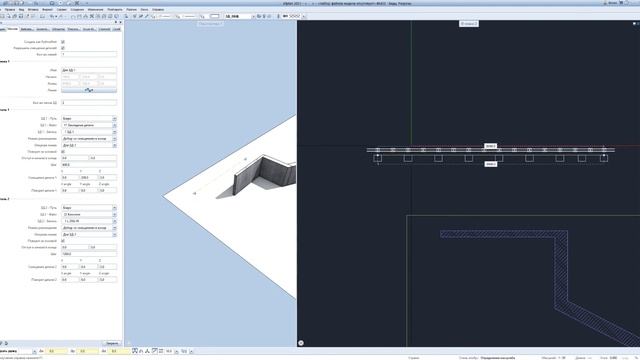Open the placement mode dropdown in Деталь 1
This screenshot has width=640, height=360.
[x=89, y=138]
